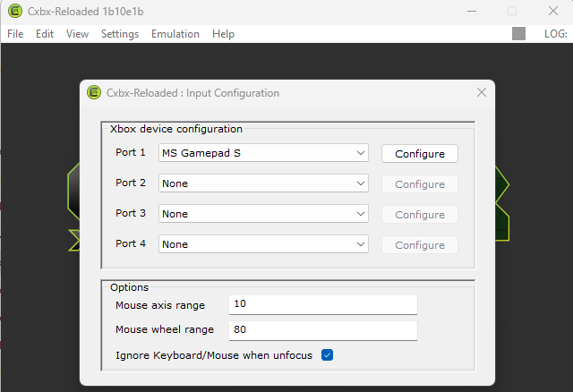Click the Cxbx-Reloaded icon in main title bar
The image size is (573, 392).
(x=15, y=11)
